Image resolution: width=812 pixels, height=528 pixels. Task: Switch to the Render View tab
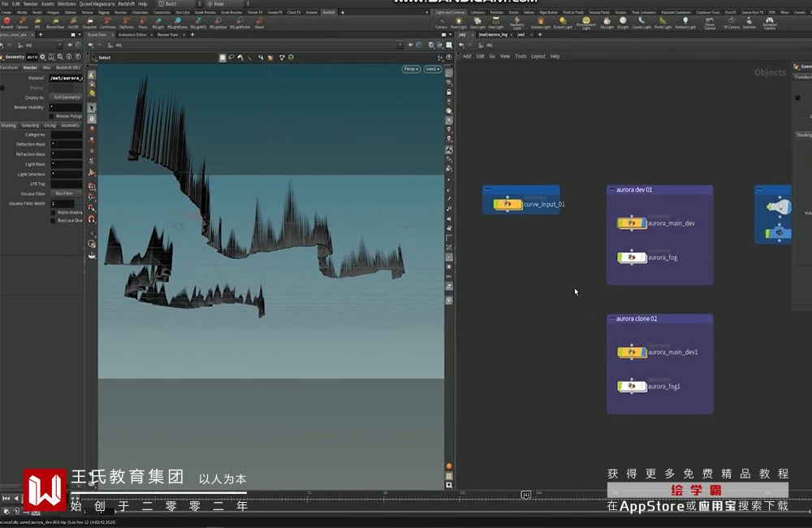point(167,35)
